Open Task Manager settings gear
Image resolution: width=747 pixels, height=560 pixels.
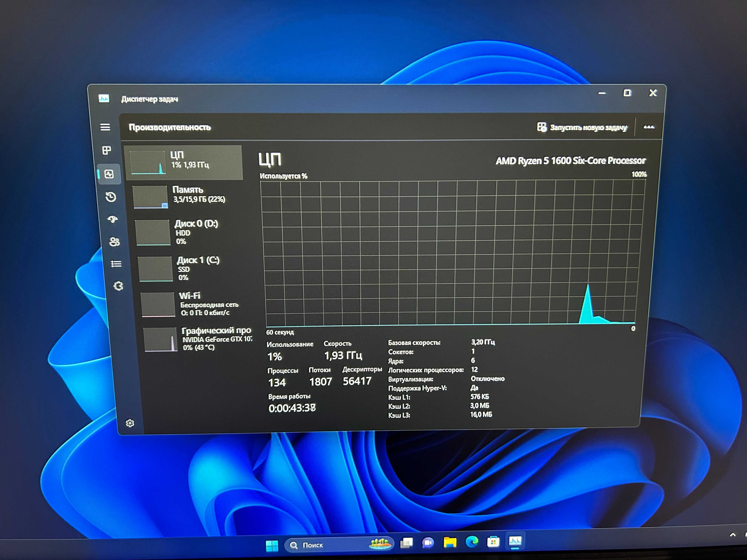click(130, 423)
